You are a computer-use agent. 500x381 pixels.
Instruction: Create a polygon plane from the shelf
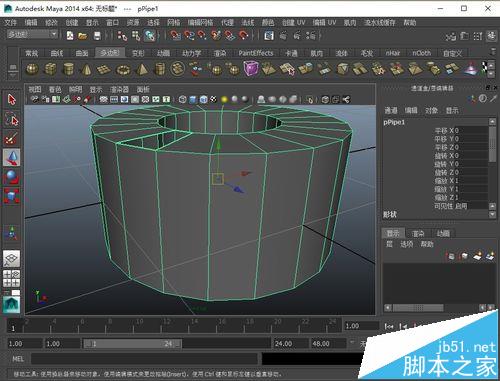[104, 69]
